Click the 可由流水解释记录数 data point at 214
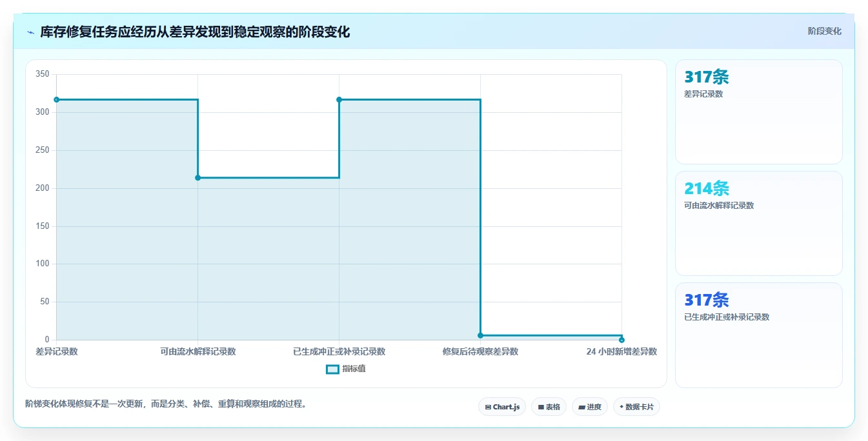The height and width of the screenshot is (441, 868). (x=197, y=178)
